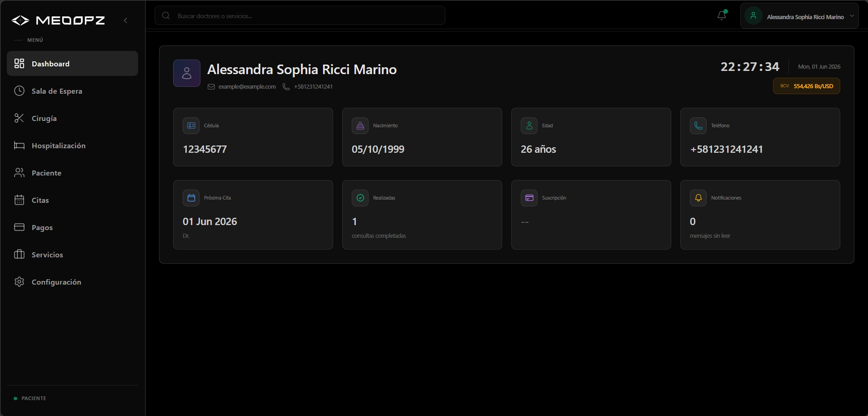Open notifications bell in top bar
This screenshot has width=868, height=416.
pyautogui.click(x=722, y=15)
